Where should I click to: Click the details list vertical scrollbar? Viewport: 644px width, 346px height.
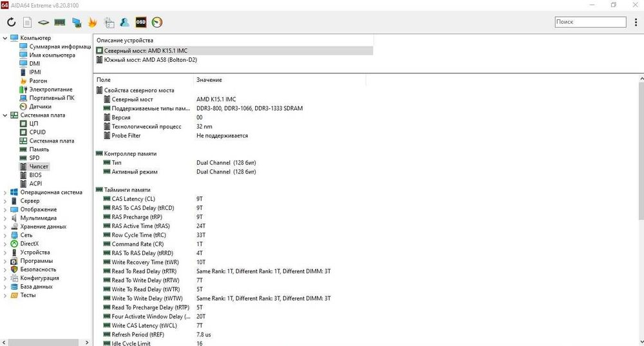(641, 151)
